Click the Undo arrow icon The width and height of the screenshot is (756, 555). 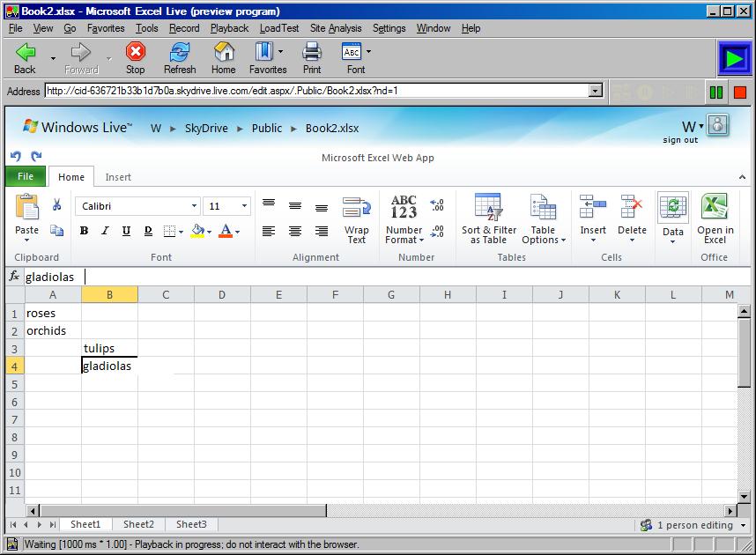(16, 156)
